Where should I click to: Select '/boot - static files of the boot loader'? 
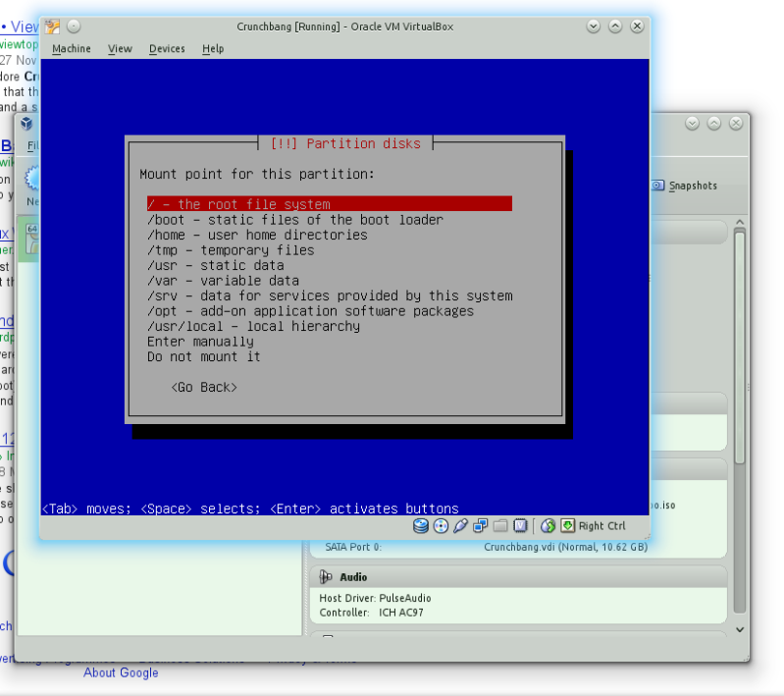click(295, 220)
